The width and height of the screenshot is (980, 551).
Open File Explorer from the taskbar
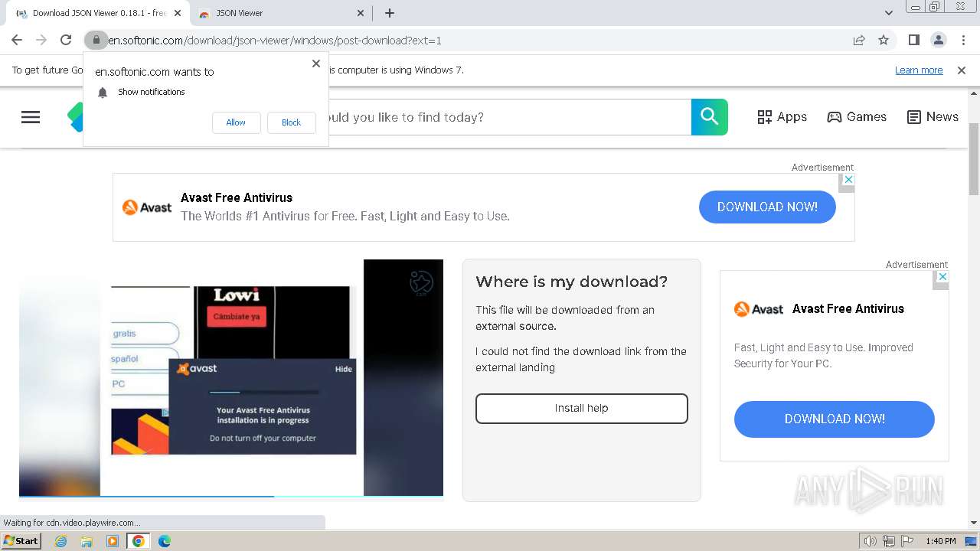click(x=87, y=541)
